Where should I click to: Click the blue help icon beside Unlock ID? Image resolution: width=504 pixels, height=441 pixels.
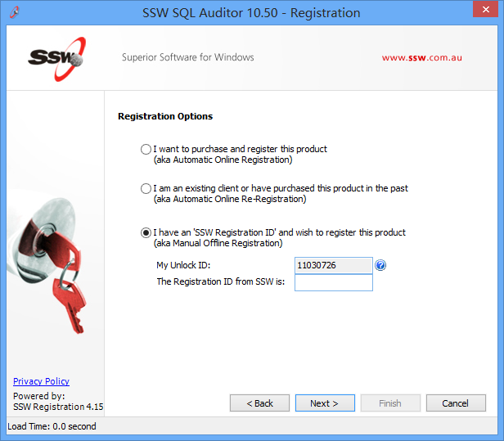380,265
